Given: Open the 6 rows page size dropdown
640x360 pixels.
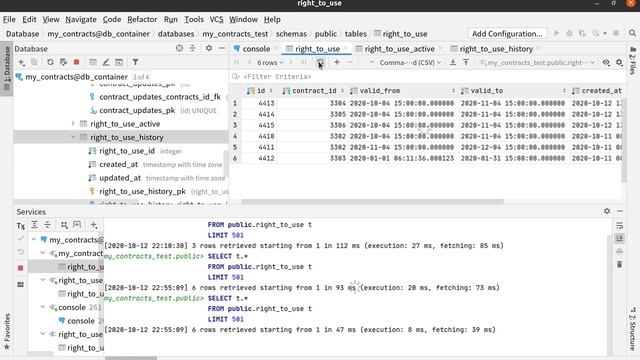Looking at the screenshot, I should pyautogui.click(x=270, y=62).
